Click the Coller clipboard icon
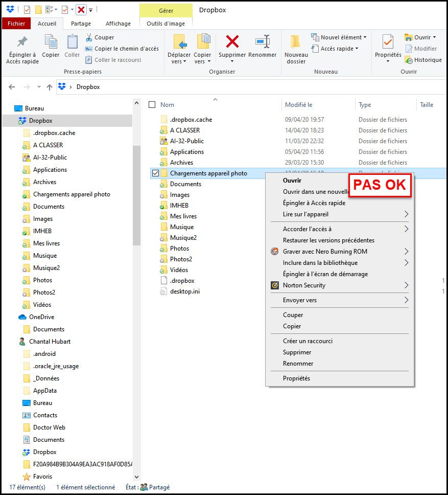 pos(72,42)
